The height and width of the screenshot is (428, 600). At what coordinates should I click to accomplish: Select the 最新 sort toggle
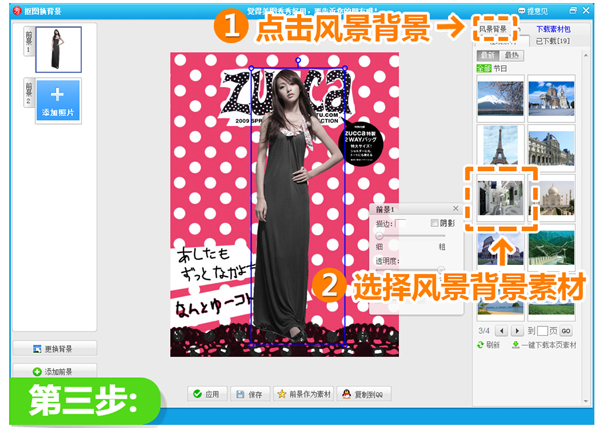coord(488,55)
